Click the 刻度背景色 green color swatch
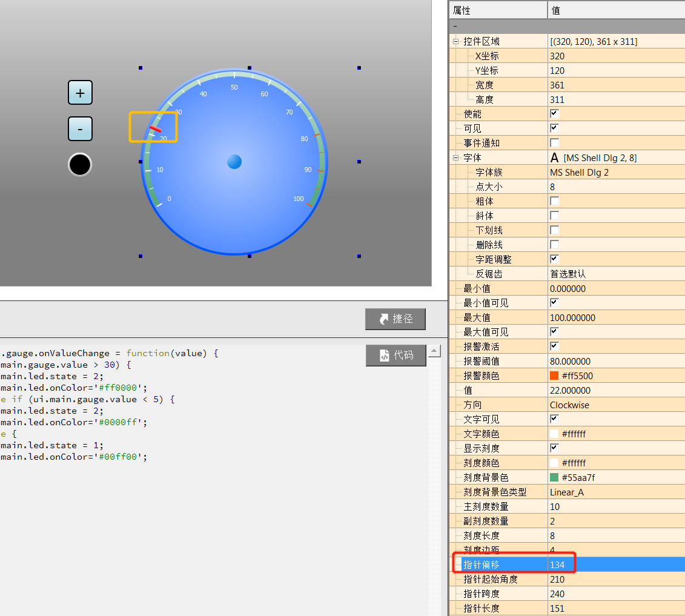The width and height of the screenshot is (685, 616). pos(554,477)
